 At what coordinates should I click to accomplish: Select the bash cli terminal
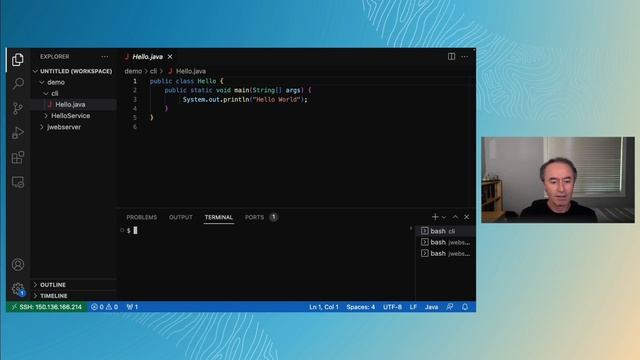(446, 231)
